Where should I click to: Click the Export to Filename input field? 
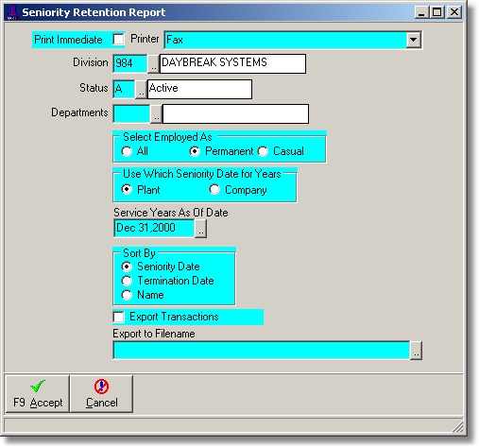(x=262, y=350)
